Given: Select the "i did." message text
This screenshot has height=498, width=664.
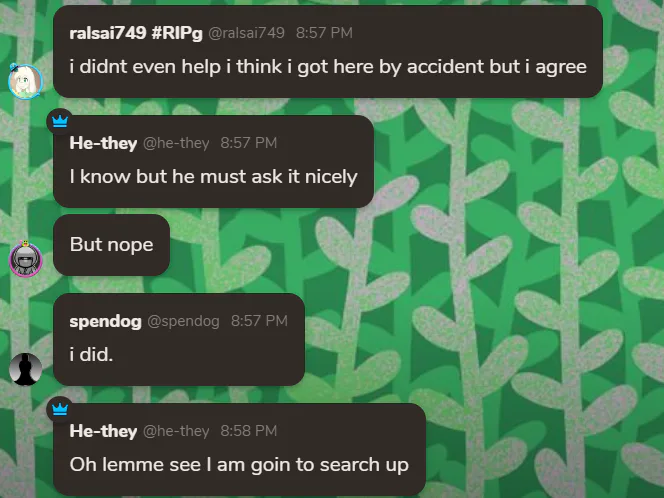Looking at the screenshot, I should [x=91, y=354].
